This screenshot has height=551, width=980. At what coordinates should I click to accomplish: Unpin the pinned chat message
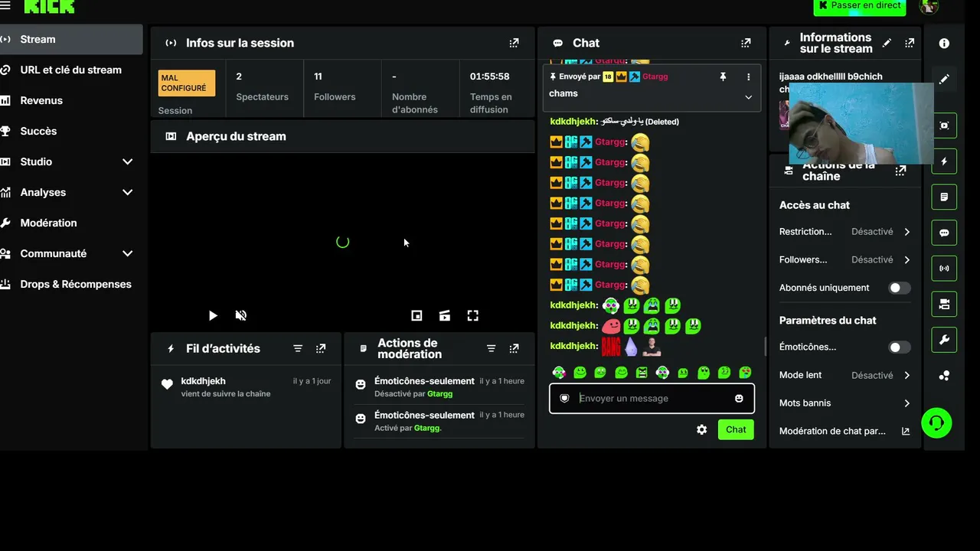(x=722, y=77)
